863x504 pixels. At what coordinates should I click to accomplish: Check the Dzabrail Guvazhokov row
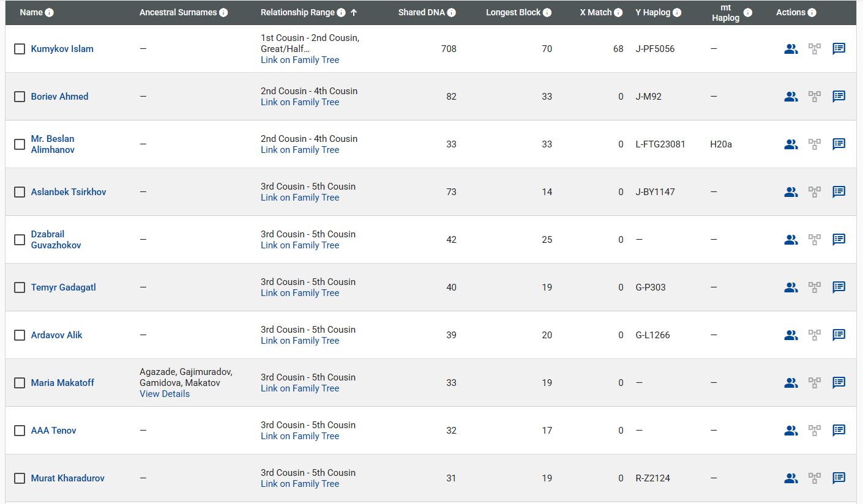coord(20,240)
